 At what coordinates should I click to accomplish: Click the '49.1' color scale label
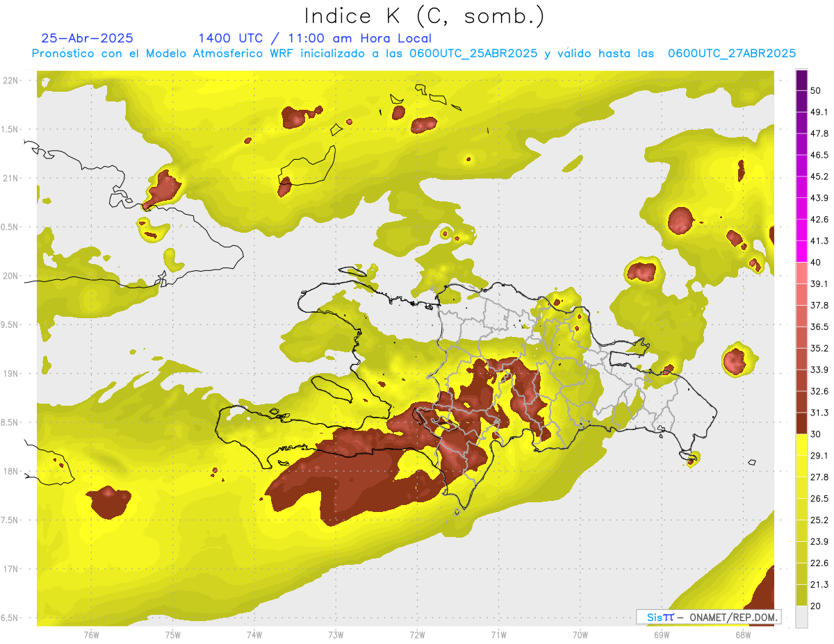click(819, 112)
